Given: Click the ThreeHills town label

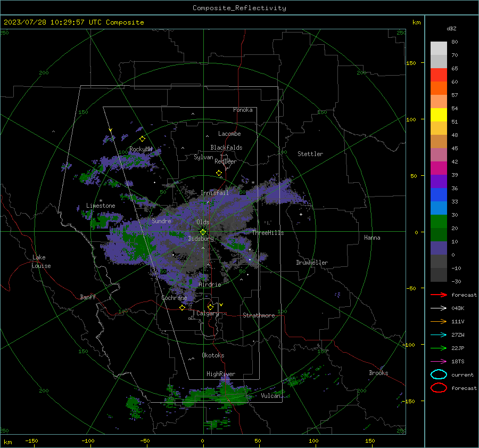Looking at the screenshot, I should [x=268, y=233].
